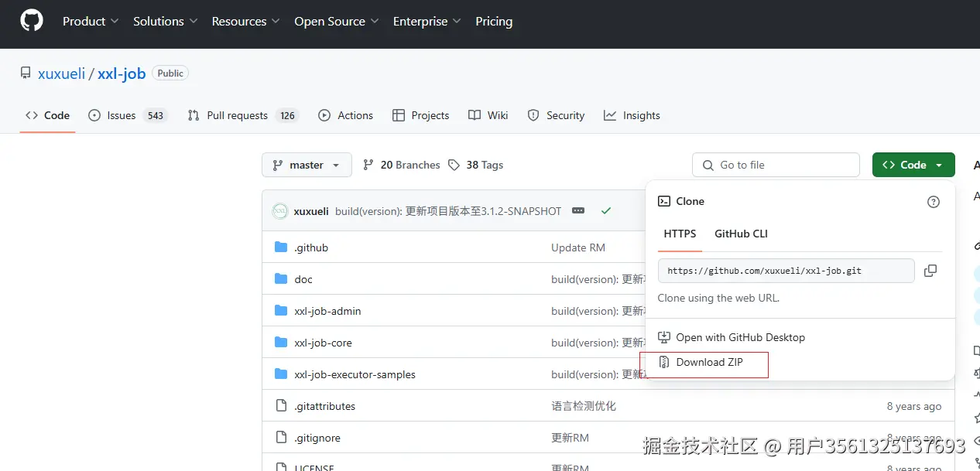Expand commit details via ellipsis button
This screenshot has width=980, height=471.
click(x=577, y=211)
